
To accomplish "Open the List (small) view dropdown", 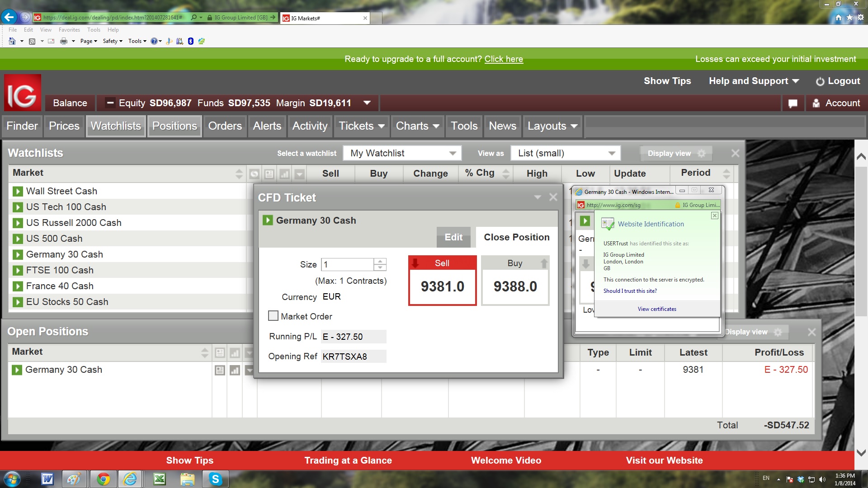I will click(x=566, y=153).
